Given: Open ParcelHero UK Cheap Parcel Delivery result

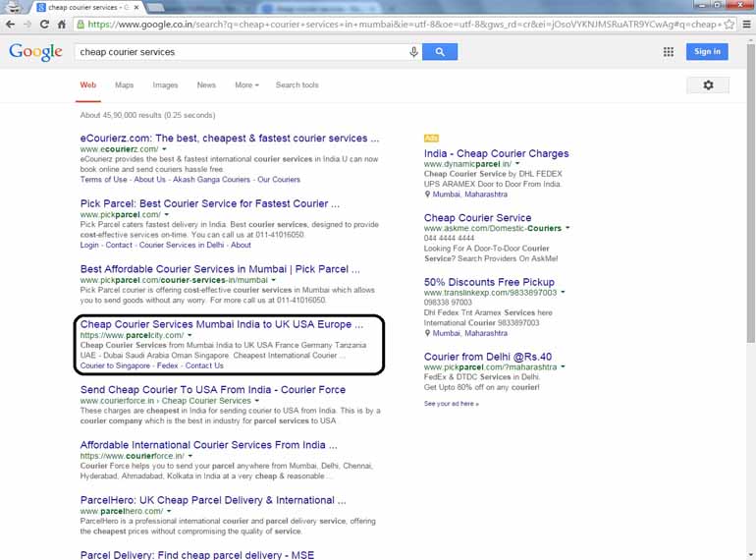Looking at the screenshot, I should coord(213,500).
